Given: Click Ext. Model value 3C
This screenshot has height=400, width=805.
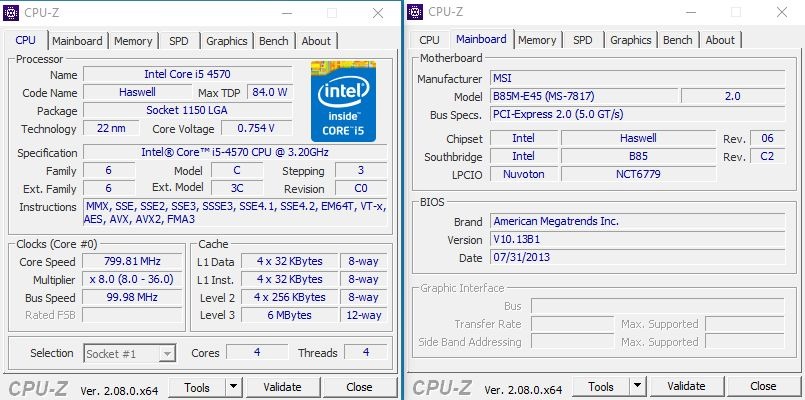Looking at the screenshot, I should pyautogui.click(x=237, y=188).
